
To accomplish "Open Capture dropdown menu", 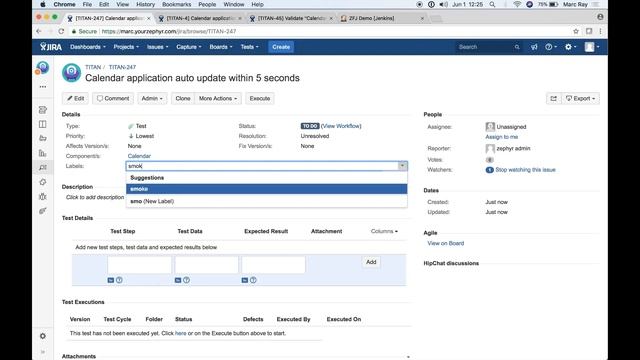I will click(189, 47).
